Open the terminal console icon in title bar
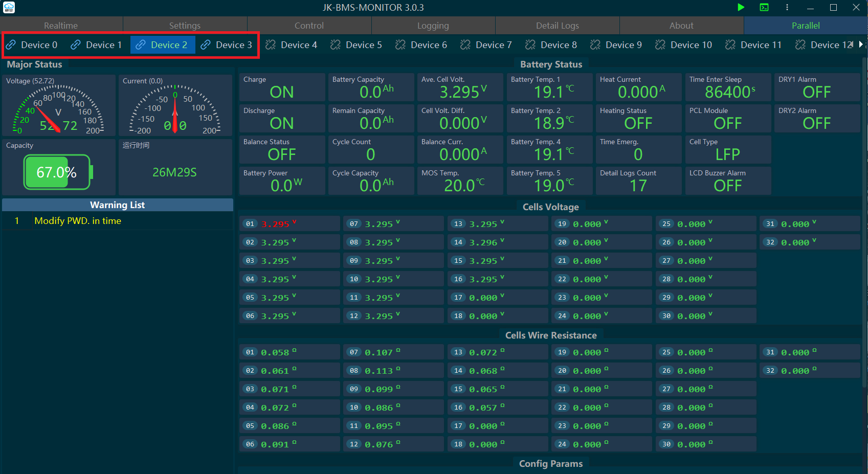The width and height of the screenshot is (868, 474). click(x=764, y=7)
